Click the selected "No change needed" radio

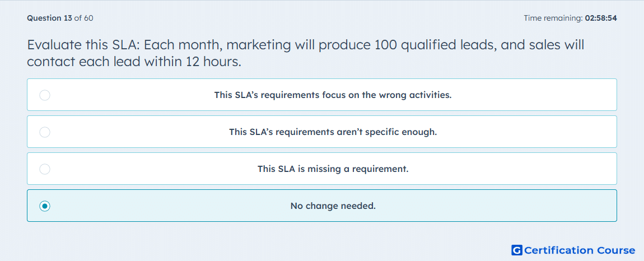pyautogui.click(x=45, y=206)
